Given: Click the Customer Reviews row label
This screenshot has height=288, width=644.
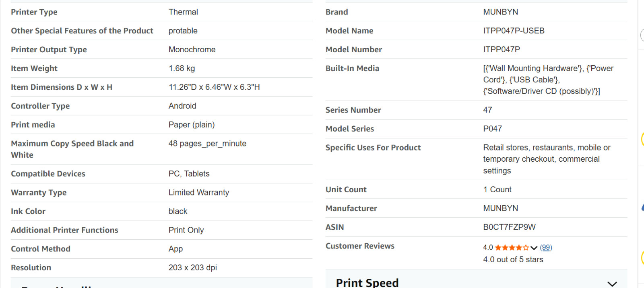Looking at the screenshot, I should click(x=360, y=246).
